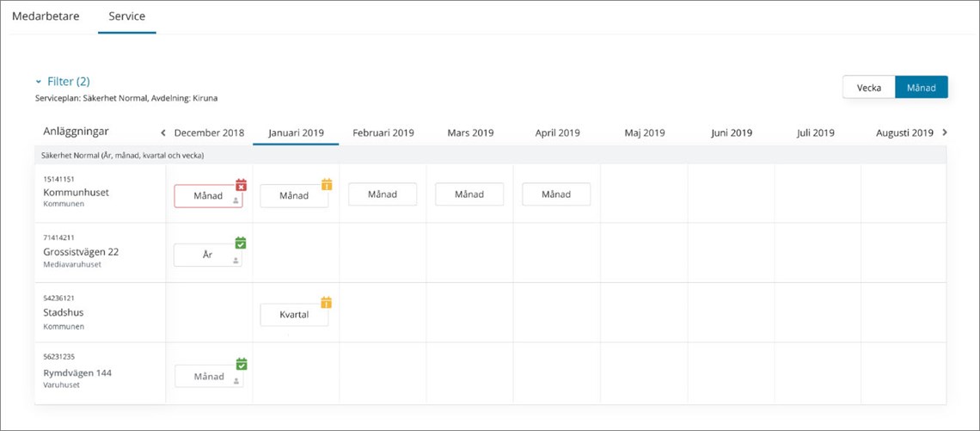The image size is (980, 431).
Task: Open Stadshus Kvartal service task
Action: click(x=294, y=315)
